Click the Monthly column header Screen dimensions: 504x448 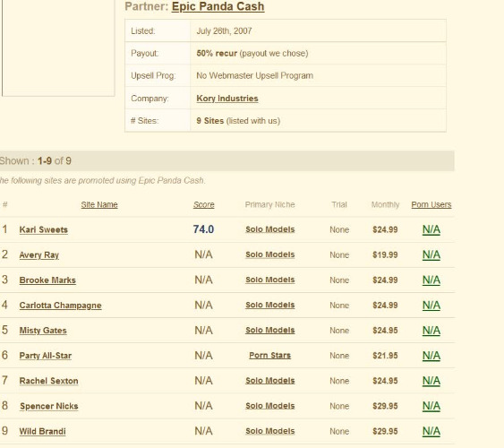[x=385, y=205]
